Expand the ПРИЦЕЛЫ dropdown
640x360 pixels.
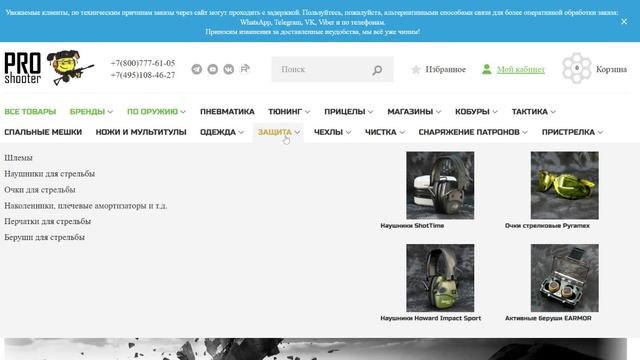(x=349, y=111)
